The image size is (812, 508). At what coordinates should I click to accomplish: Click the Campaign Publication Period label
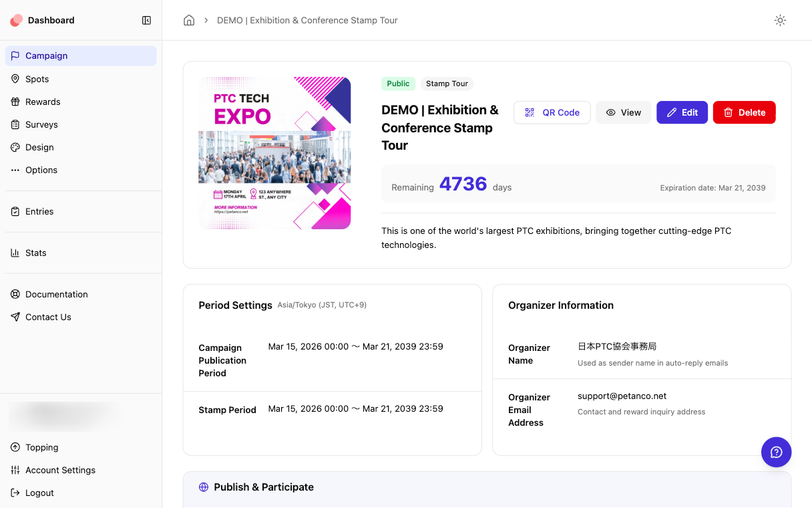coord(222,360)
